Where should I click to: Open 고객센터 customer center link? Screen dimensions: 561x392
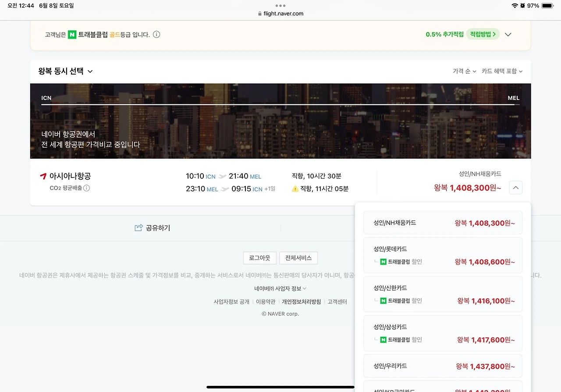click(x=337, y=302)
